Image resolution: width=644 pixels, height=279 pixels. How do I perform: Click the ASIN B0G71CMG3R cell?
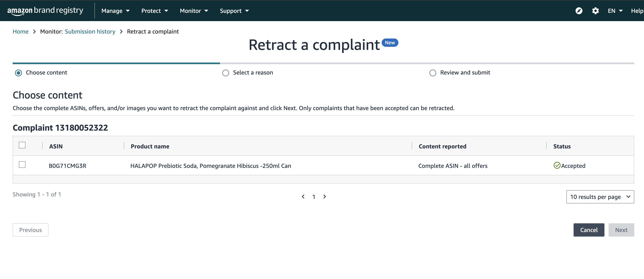tap(68, 166)
